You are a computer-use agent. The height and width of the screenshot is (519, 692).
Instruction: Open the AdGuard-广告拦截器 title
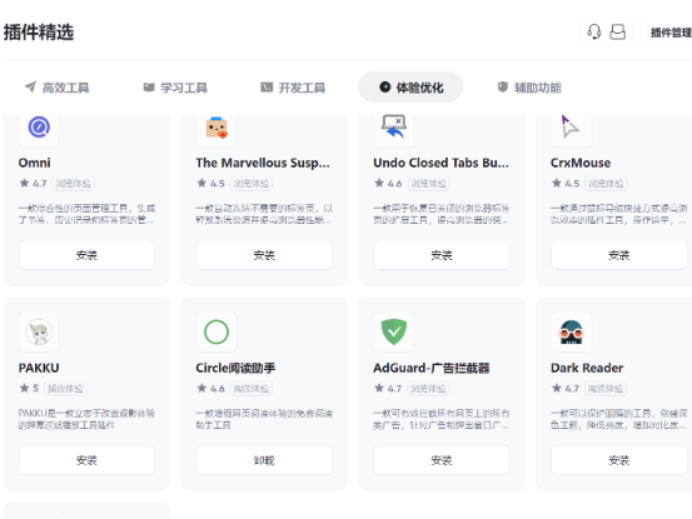click(432, 368)
